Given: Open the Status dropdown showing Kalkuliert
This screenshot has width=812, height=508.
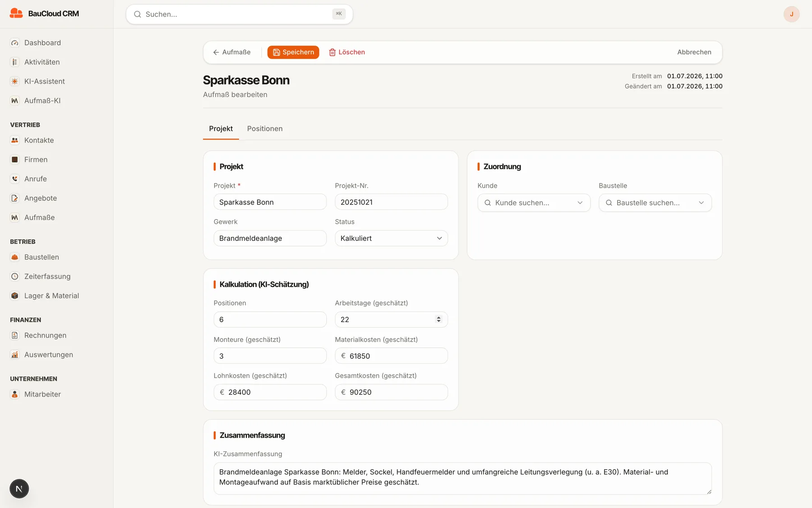Looking at the screenshot, I should click(391, 238).
